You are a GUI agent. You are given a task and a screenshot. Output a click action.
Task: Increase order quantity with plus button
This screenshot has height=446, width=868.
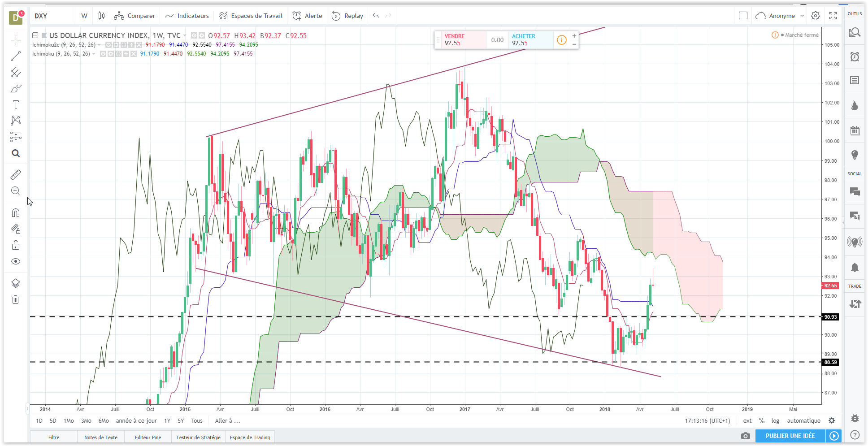pos(574,35)
